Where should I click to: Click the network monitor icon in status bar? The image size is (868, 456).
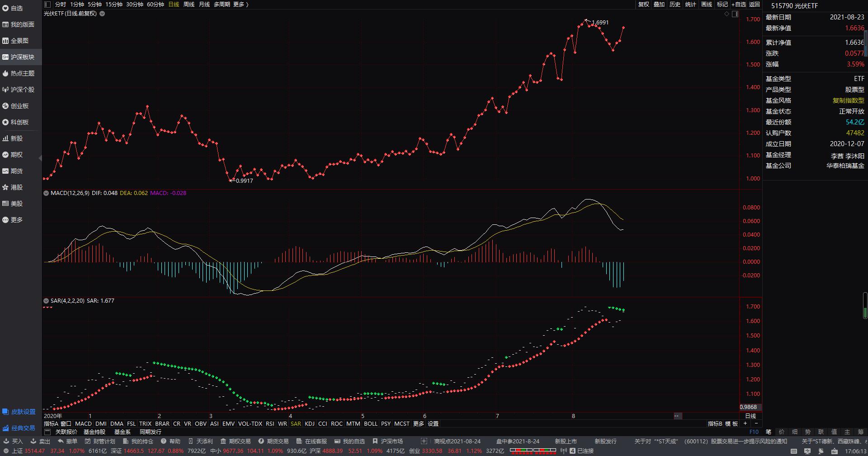coord(807,451)
